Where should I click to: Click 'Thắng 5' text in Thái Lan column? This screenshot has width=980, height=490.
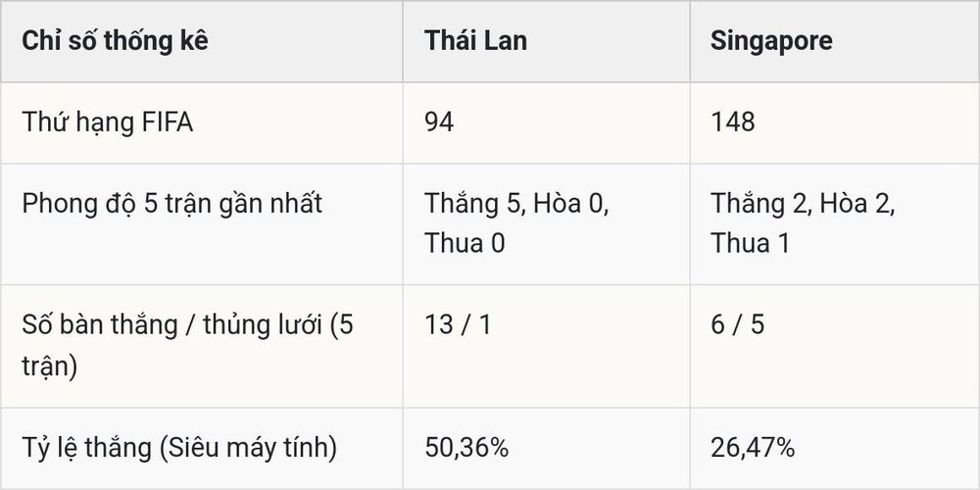click(473, 205)
